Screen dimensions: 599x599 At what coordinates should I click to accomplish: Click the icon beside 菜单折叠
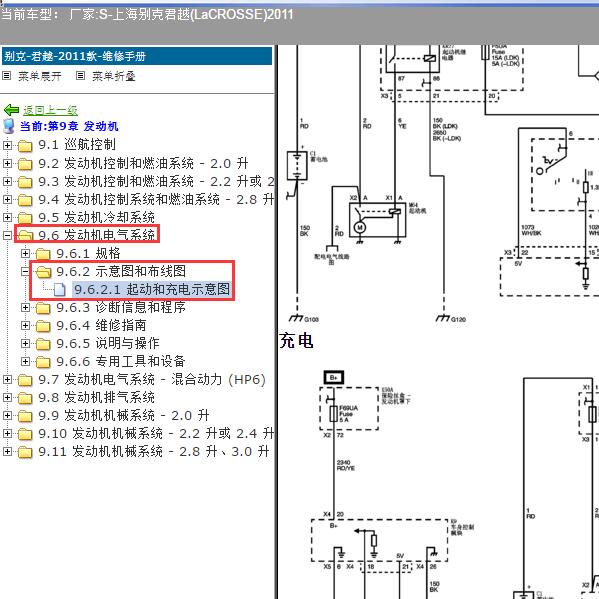(80, 76)
